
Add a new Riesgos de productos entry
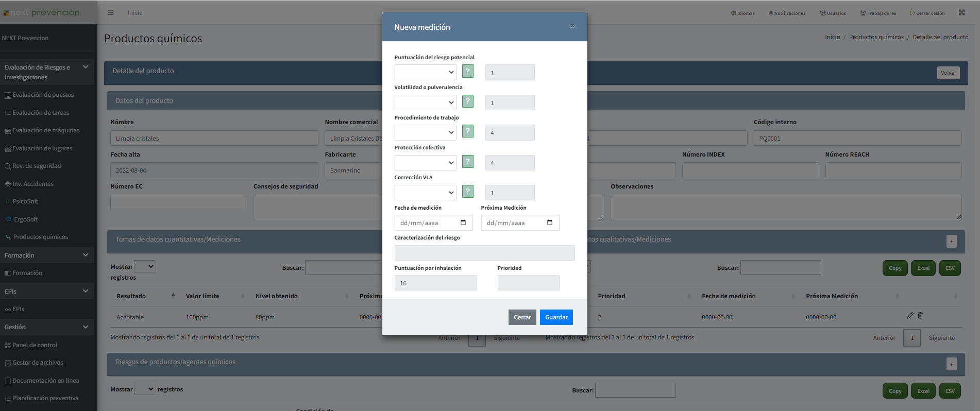(952, 364)
